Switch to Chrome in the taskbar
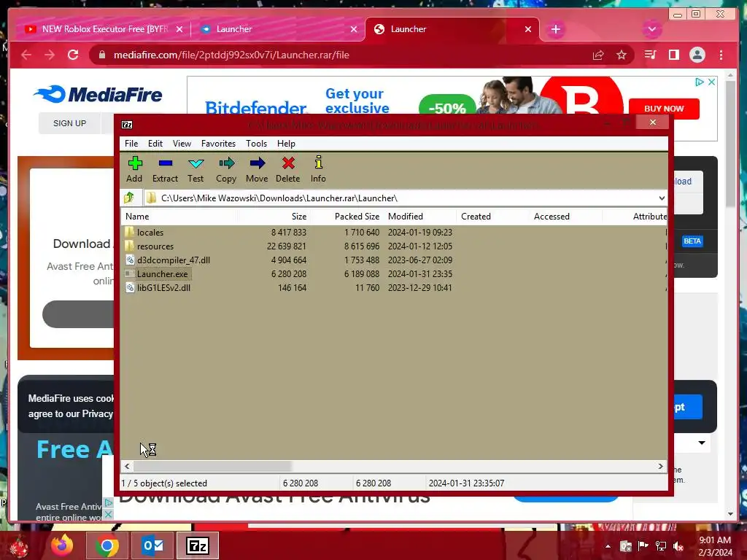Viewport: 747px width, 560px height. pos(107,545)
